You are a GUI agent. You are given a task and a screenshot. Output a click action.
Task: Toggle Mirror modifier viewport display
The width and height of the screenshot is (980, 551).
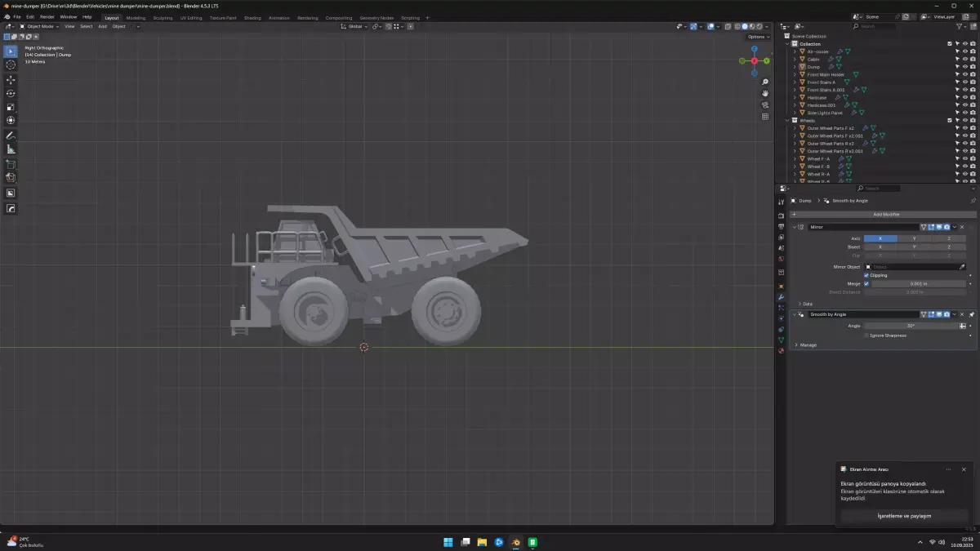click(939, 227)
